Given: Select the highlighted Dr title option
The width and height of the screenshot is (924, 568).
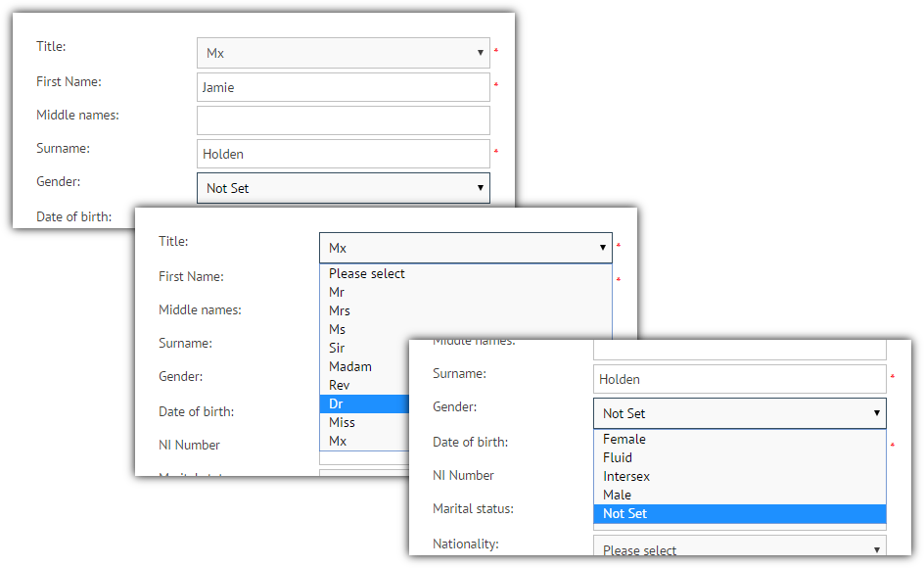Looking at the screenshot, I should [x=364, y=403].
